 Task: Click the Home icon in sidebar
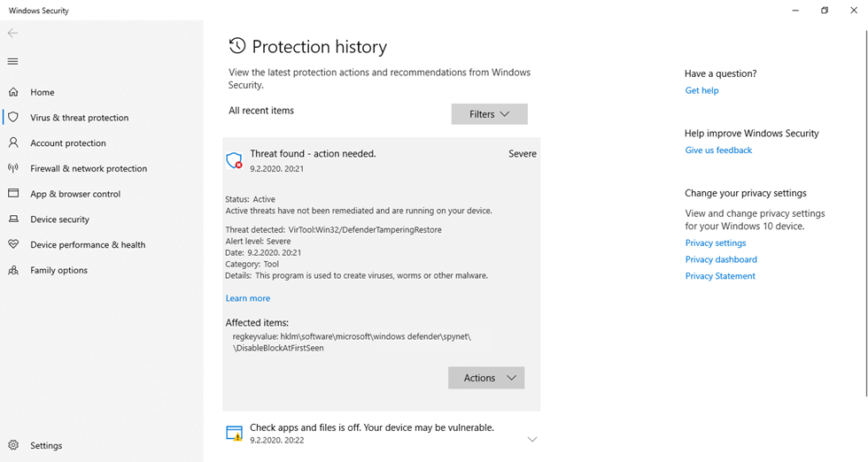click(13, 92)
